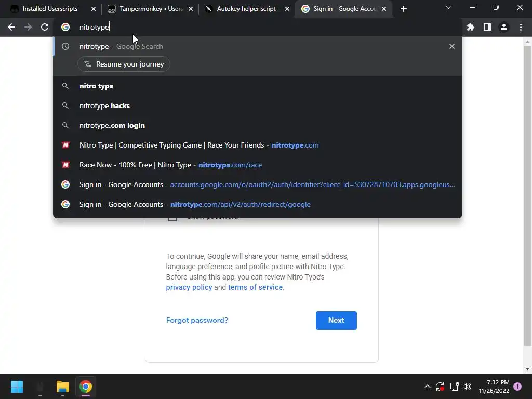
Task: Open the taskbar clock and date
Action: click(494, 387)
